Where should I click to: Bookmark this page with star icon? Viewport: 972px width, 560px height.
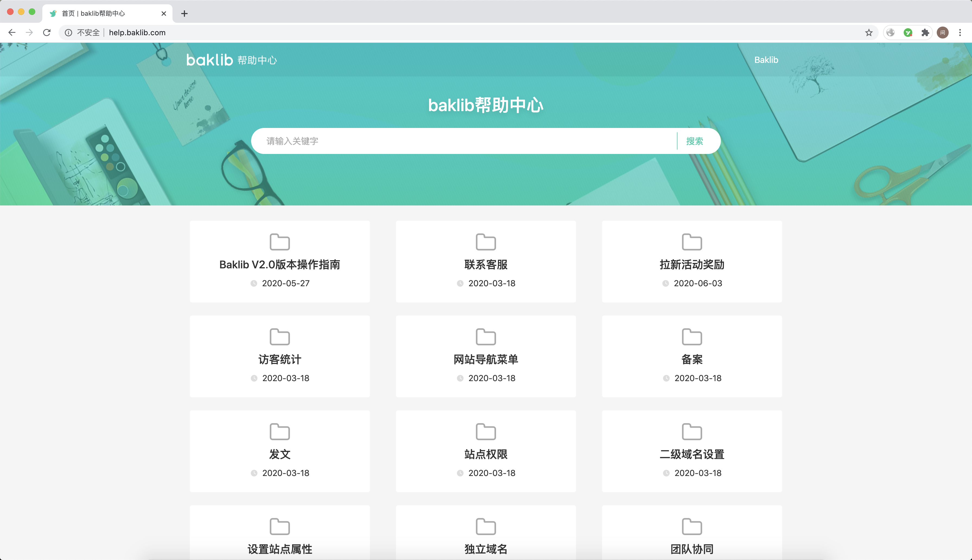(x=868, y=33)
